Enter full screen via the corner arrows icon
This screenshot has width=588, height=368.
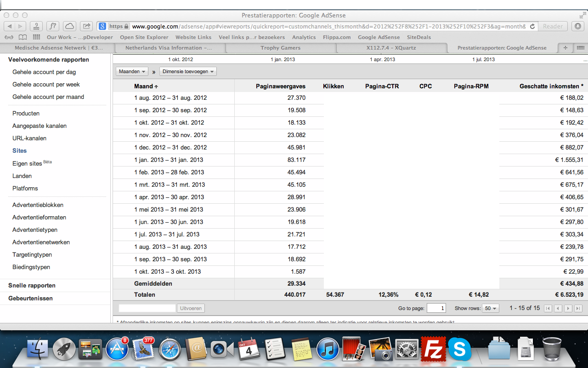582,15
